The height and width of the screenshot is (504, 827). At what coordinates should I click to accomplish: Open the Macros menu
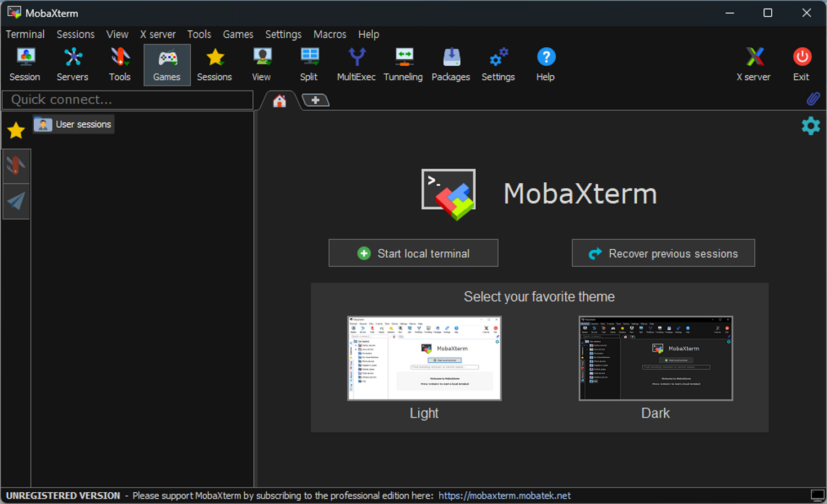point(330,34)
